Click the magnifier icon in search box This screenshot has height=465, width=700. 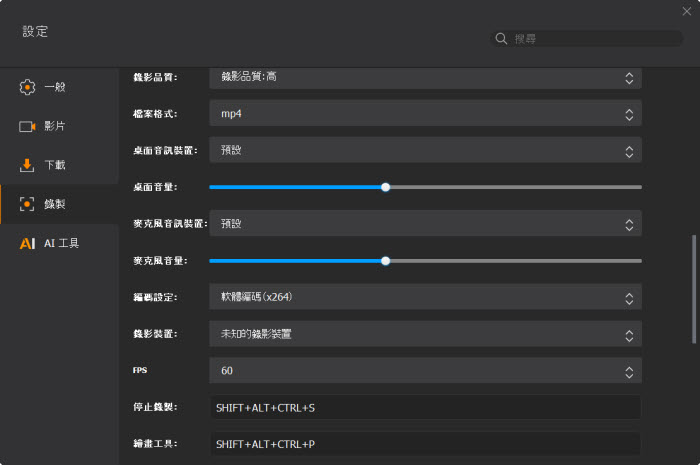point(501,38)
